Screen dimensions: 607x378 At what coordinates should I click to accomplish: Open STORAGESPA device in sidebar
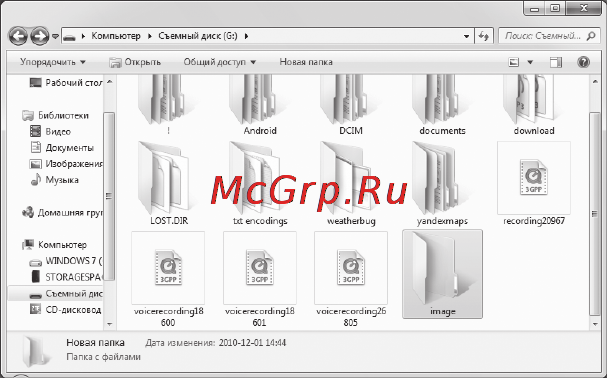(x=67, y=277)
